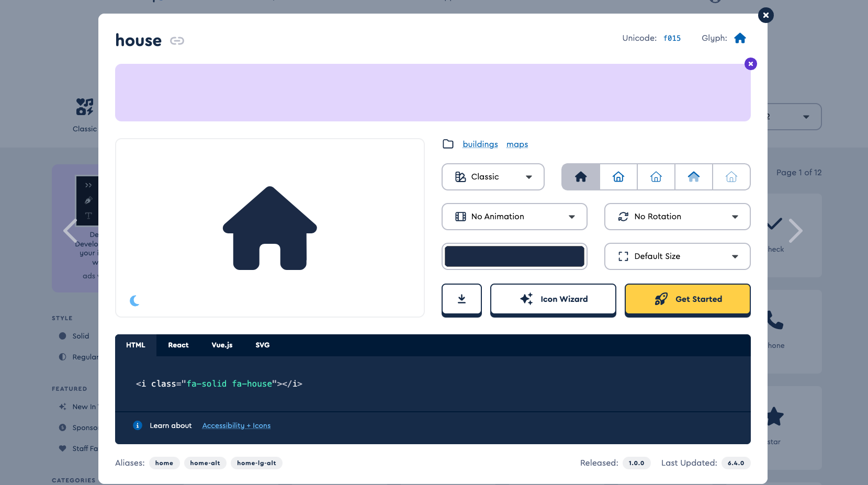This screenshot has width=868, height=485.
Task: Open the Default Size dropdown
Action: (678, 256)
